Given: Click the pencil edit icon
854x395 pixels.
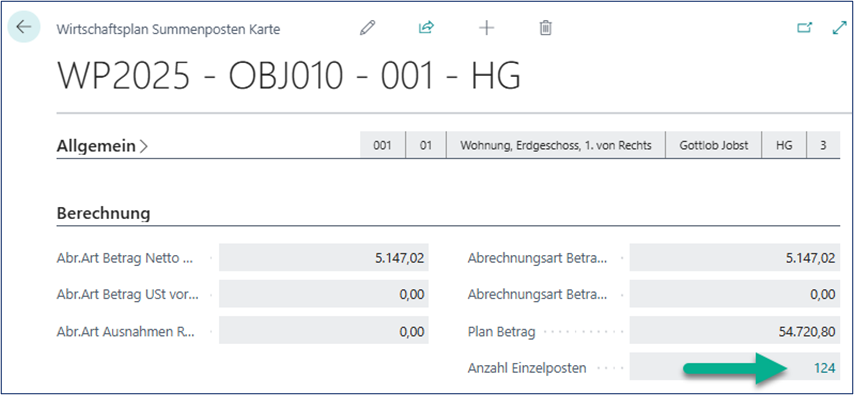Looking at the screenshot, I should point(368,28).
